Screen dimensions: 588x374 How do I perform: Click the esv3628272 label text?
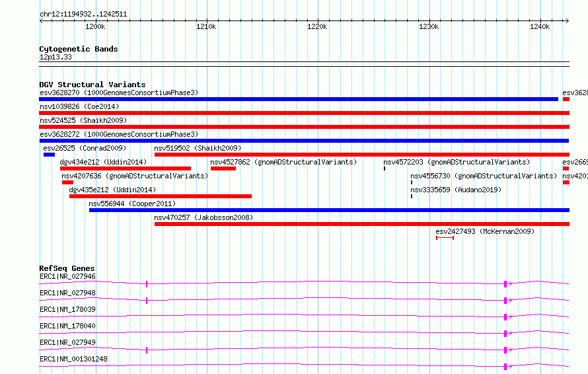click(x=119, y=134)
